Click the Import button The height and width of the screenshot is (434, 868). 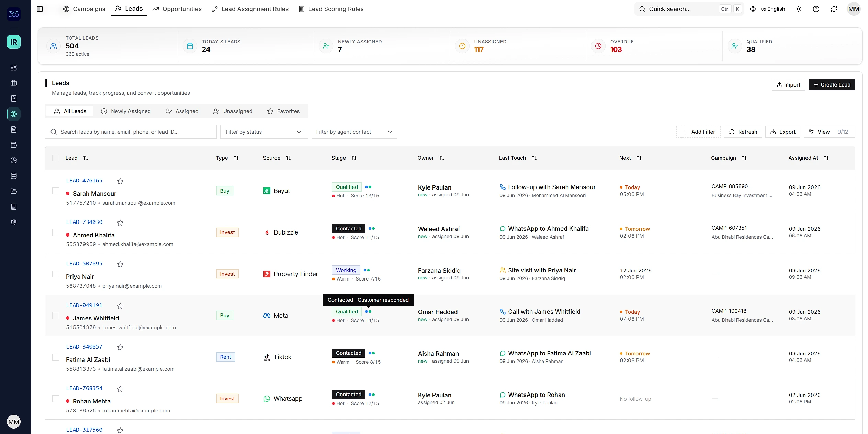tap(788, 85)
